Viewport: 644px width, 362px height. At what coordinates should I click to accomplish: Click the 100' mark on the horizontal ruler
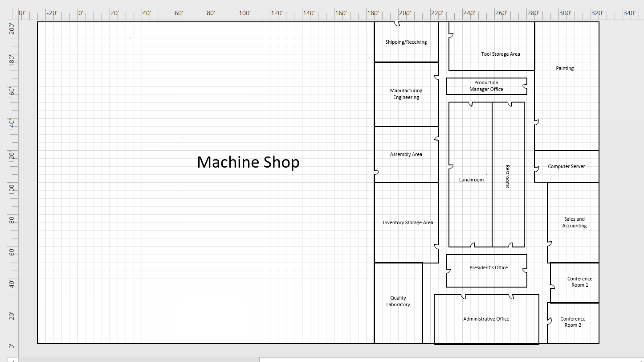(245, 13)
